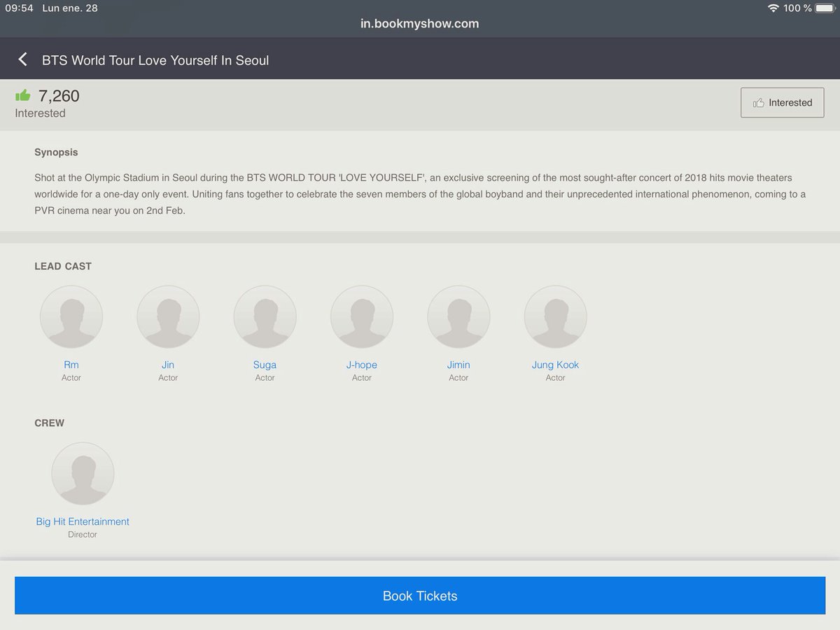Viewport: 840px width, 630px height.
Task: Open Jung Kook's cast avatar
Action: [x=556, y=317]
